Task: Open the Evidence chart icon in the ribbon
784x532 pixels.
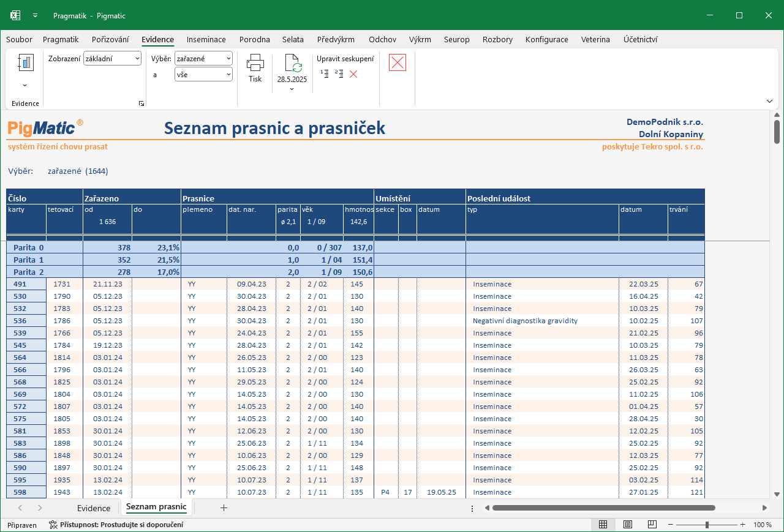Action: click(25, 62)
